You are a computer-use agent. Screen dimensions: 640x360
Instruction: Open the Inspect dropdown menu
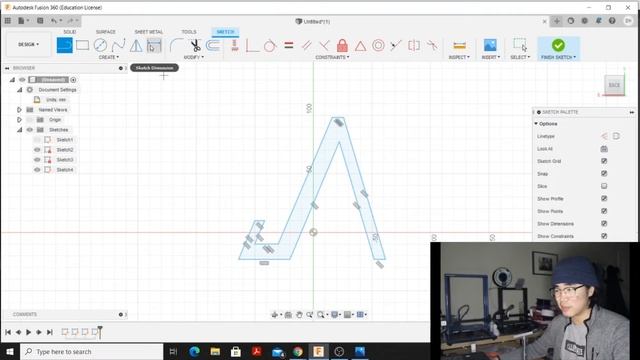coord(459,58)
